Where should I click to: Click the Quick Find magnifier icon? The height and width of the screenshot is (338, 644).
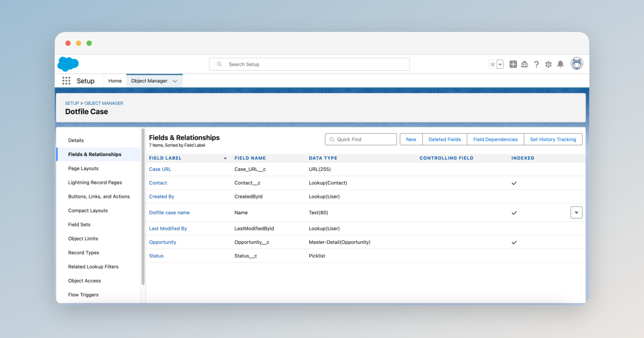tap(332, 140)
